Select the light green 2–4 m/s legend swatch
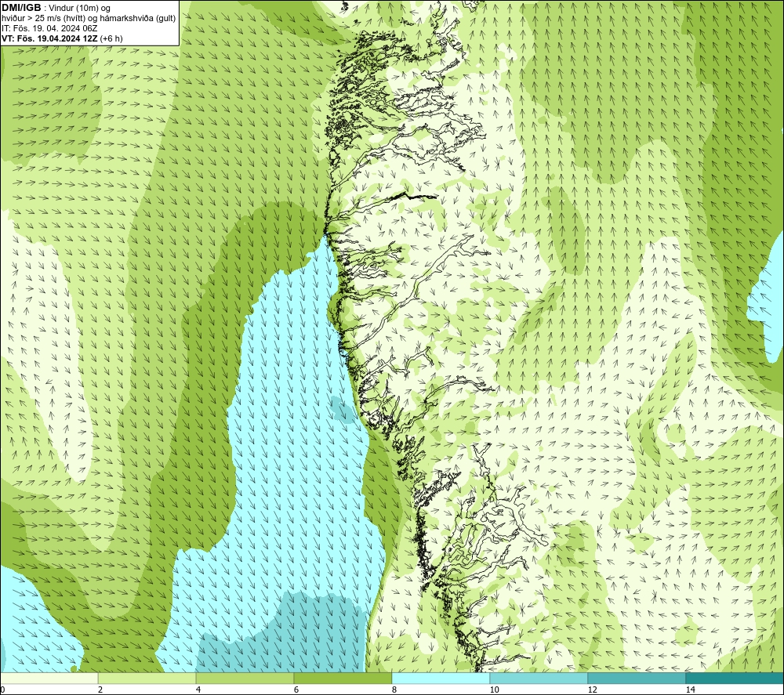 click(x=147, y=678)
